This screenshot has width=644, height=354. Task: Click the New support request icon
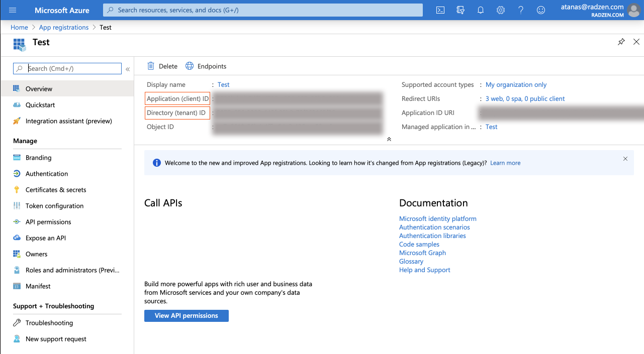coord(17,339)
